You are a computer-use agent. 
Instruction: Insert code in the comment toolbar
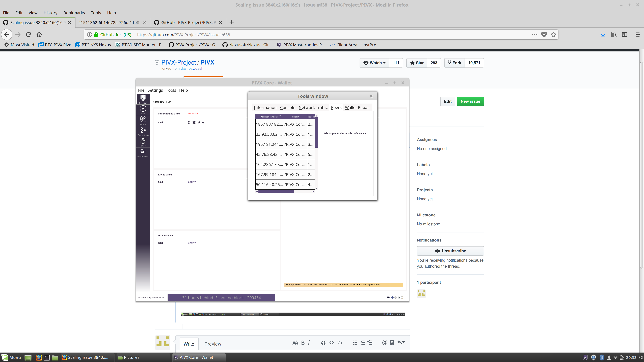[x=332, y=343]
